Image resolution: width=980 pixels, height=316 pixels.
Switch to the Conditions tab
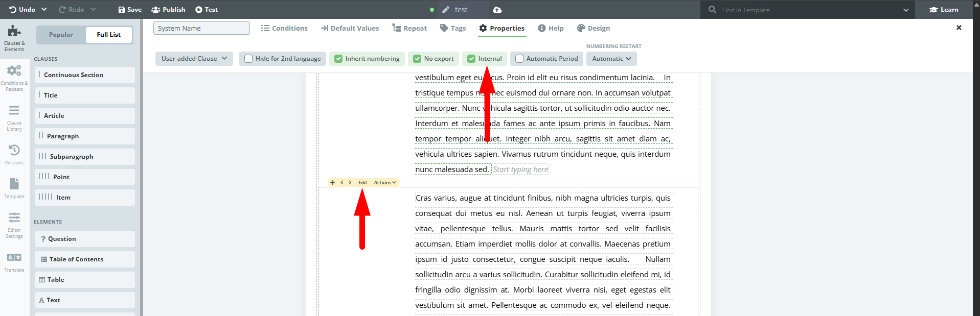point(284,29)
